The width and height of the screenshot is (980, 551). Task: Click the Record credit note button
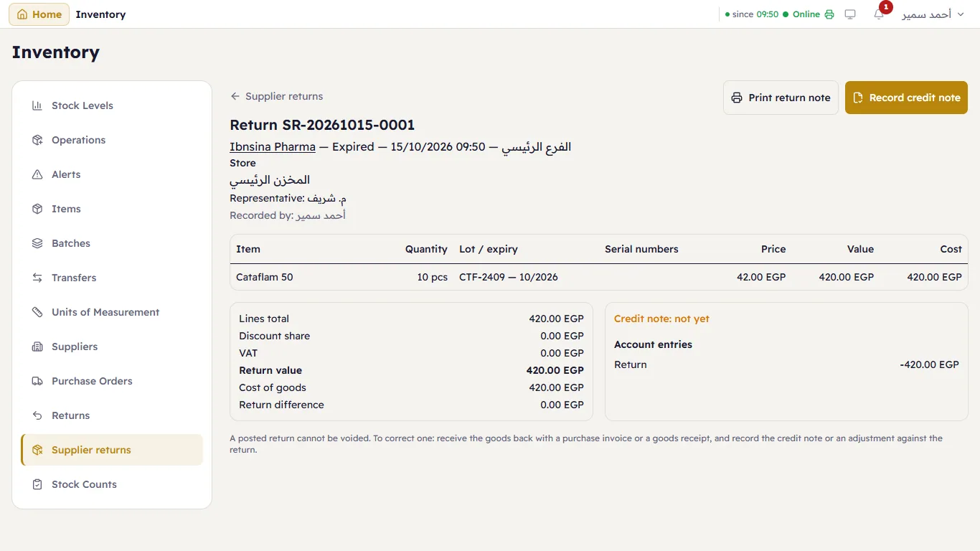(x=906, y=98)
